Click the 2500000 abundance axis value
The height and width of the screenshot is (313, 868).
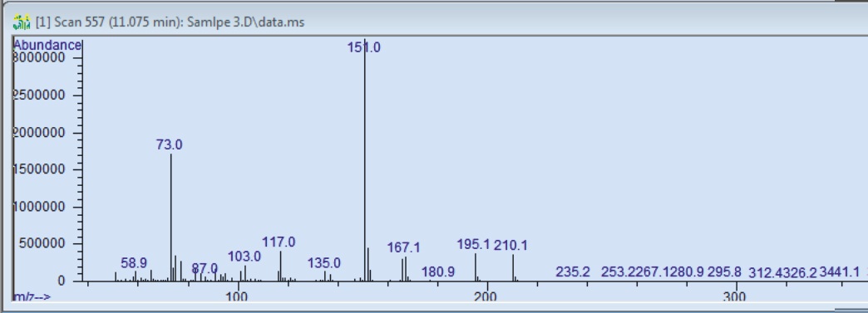click(x=39, y=95)
